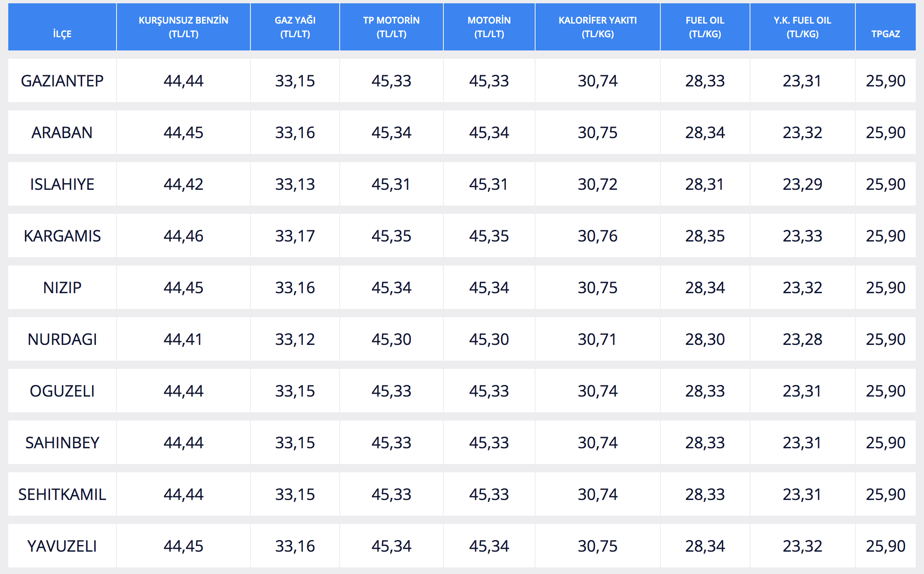Image resolution: width=924 pixels, height=574 pixels.
Task: Click the İLÇE column header
Action: pos(62,33)
